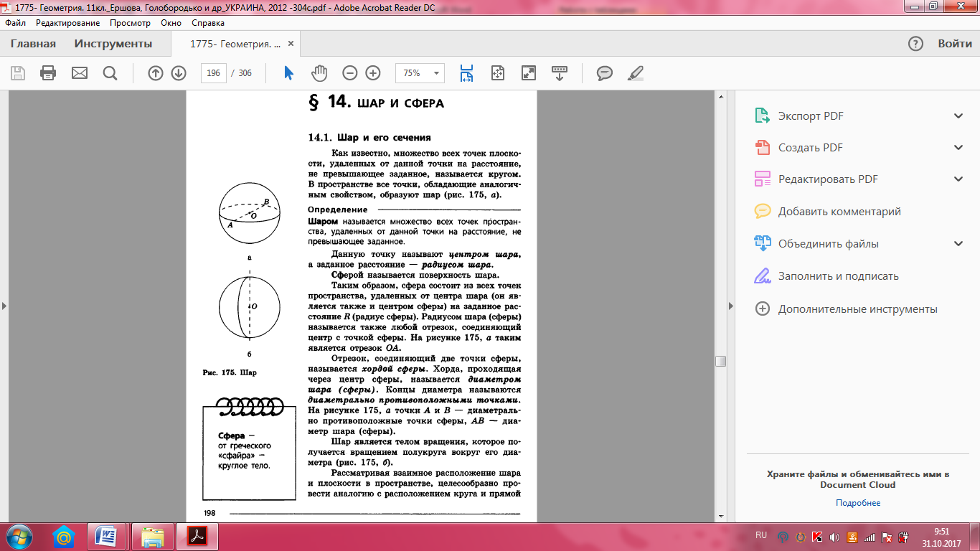This screenshot has width=980, height=551.
Task: Click the page number field showing 196
Action: point(213,73)
